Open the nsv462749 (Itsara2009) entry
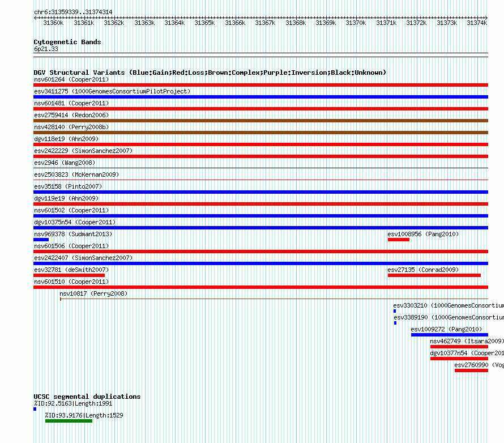This screenshot has height=443, width=504. (x=467, y=341)
